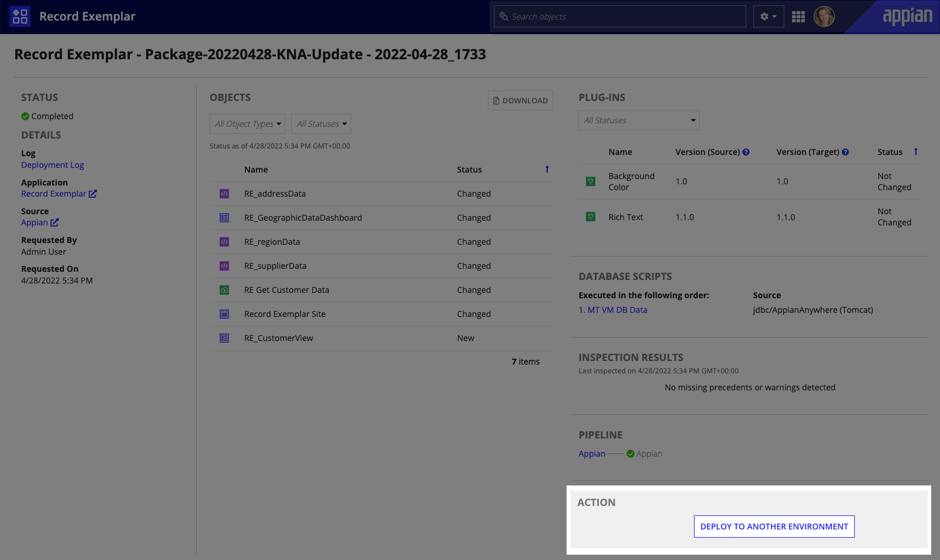Open the Appian source link

[x=35, y=222]
